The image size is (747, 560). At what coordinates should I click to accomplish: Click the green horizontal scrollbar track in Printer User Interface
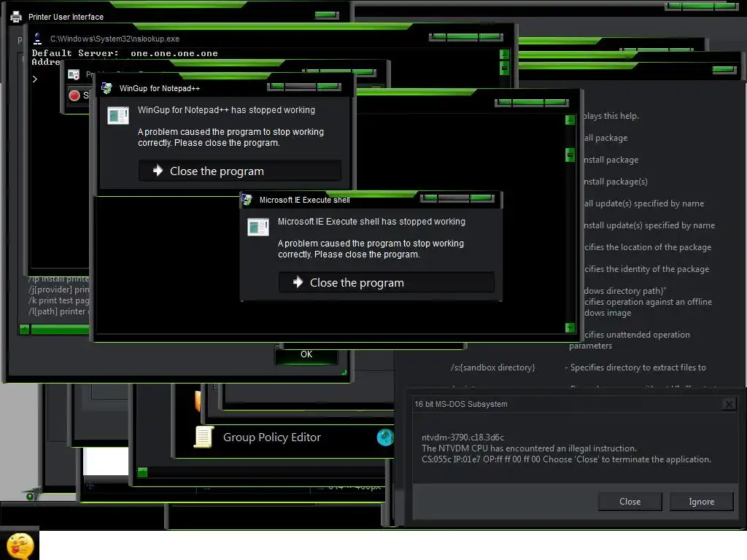[60, 329]
